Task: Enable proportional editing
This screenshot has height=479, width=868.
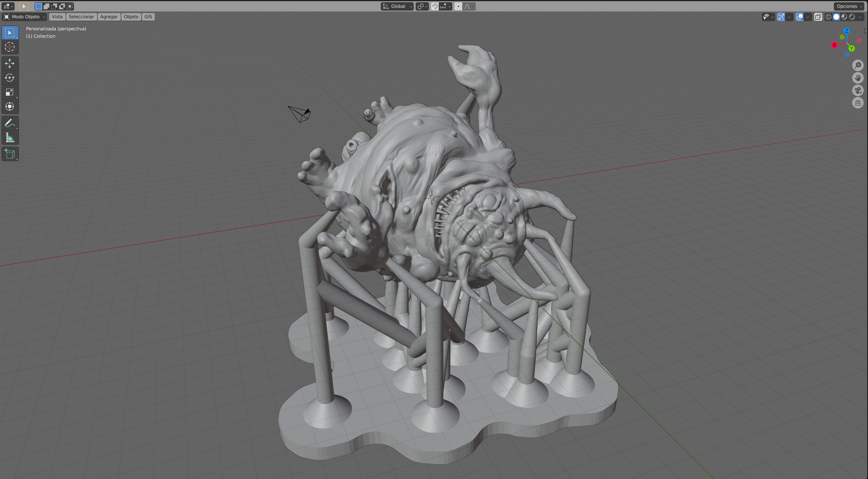Action: (458, 6)
